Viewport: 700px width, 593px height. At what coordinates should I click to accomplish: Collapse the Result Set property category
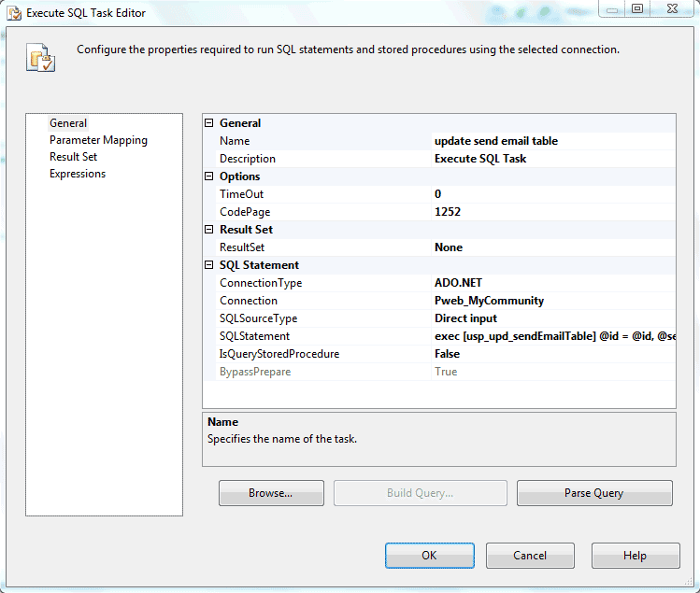(209, 230)
